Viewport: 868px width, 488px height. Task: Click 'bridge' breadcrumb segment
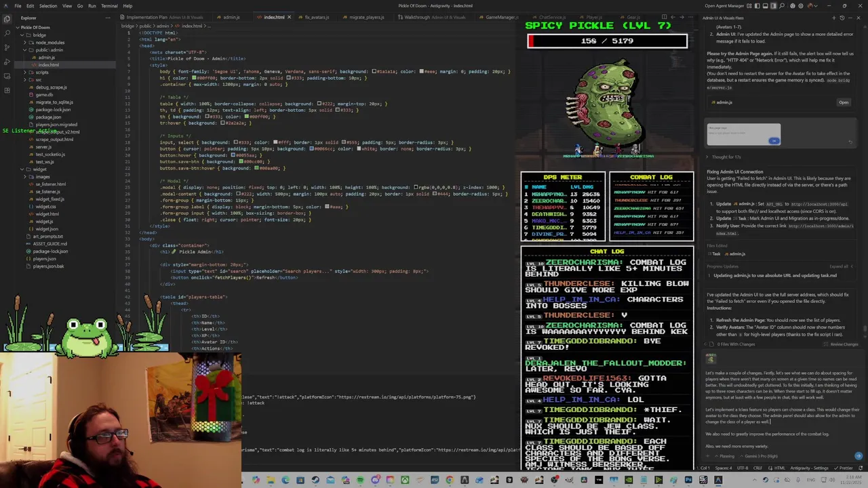coord(127,26)
